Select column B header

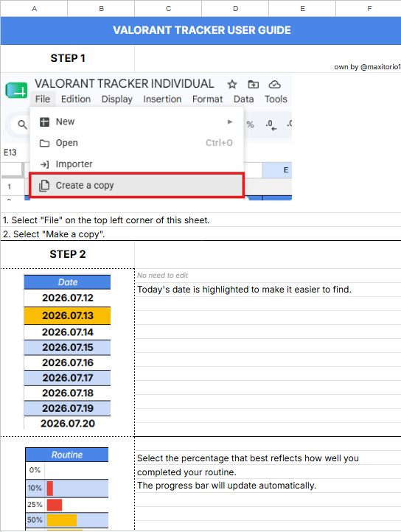click(101, 9)
